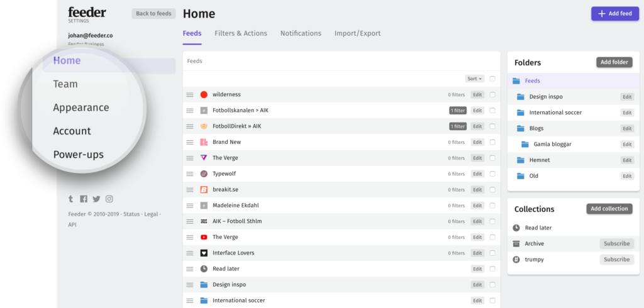644x308 pixels.
Task: Check the Interface Lovers feed checkbox
Action: pyautogui.click(x=492, y=253)
